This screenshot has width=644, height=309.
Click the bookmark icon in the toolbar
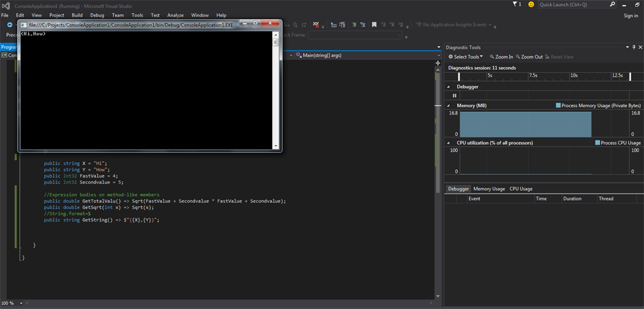pos(374,25)
